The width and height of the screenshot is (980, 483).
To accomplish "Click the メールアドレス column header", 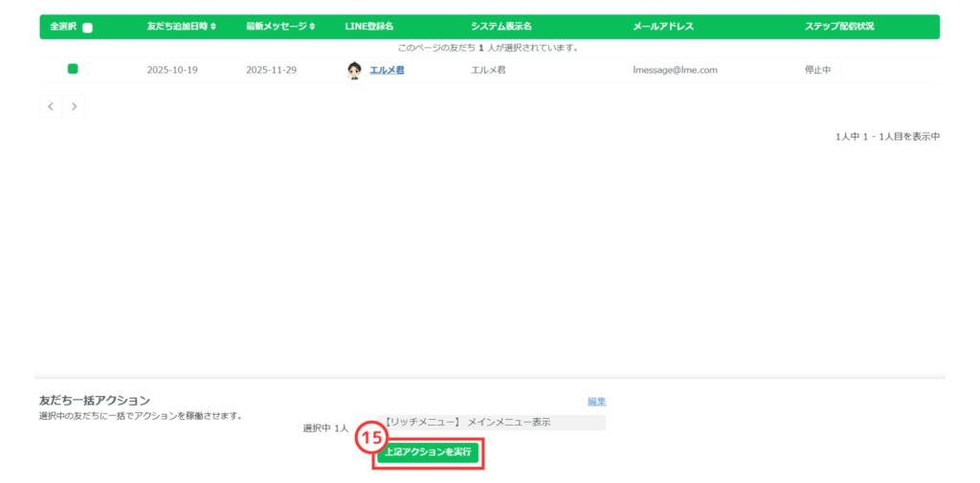I will coord(663,27).
